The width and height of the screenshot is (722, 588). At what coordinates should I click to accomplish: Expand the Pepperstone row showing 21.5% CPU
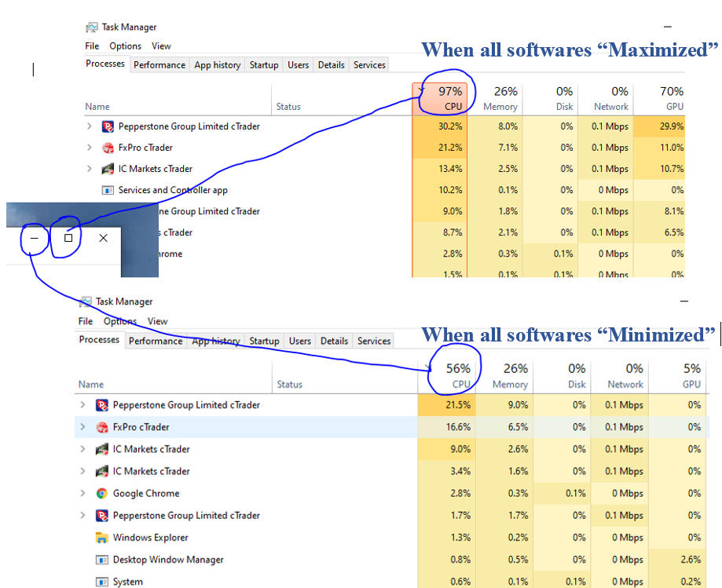coord(82,405)
